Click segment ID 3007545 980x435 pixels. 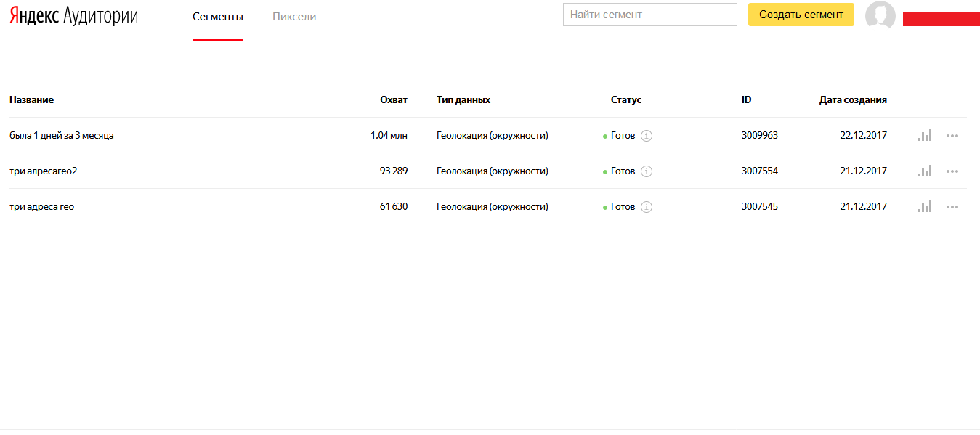(x=760, y=206)
